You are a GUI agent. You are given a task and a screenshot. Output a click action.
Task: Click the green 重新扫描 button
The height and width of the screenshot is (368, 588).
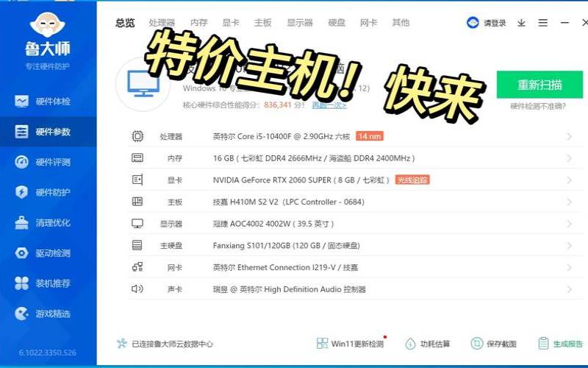[539, 85]
